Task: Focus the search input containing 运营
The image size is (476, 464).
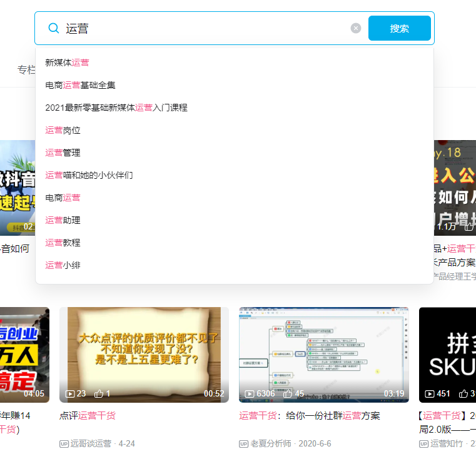Action: 206,29
